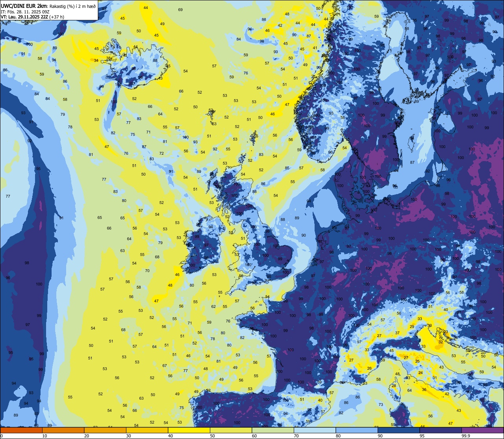Click the "VT: Lau. 29.11.2025 22Z" valid time

(24, 17)
